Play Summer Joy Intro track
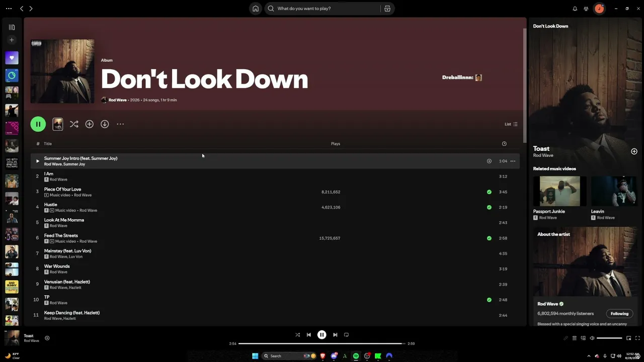644x362 pixels. tap(37, 161)
